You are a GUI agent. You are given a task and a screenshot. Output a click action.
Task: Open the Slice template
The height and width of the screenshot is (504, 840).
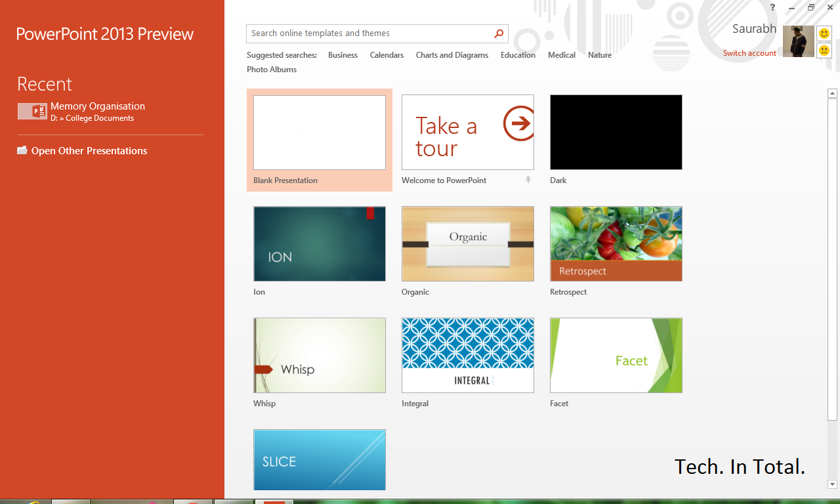(x=319, y=459)
